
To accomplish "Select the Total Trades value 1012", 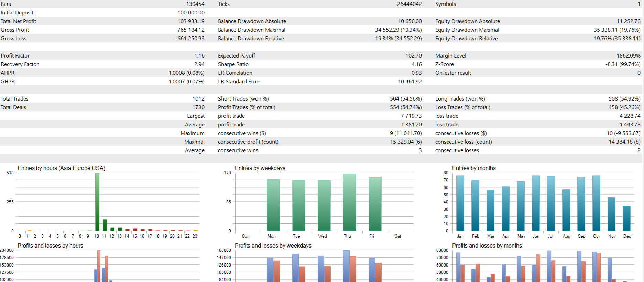I will tap(198, 98).
